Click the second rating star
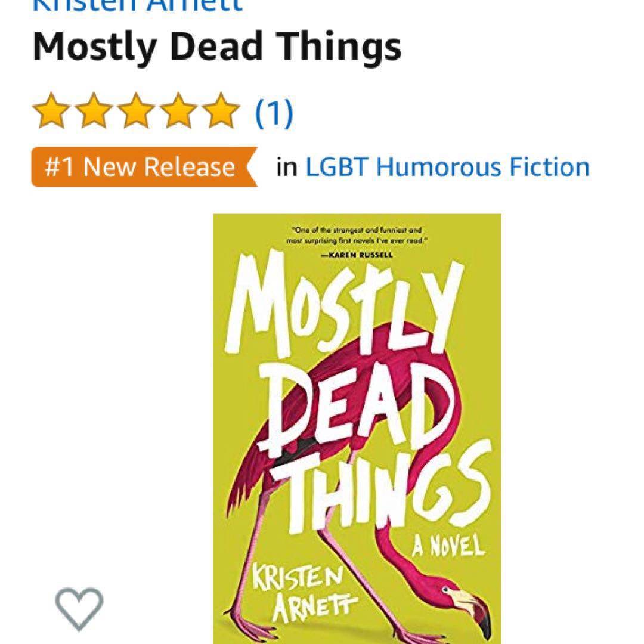 click(94, 110)
